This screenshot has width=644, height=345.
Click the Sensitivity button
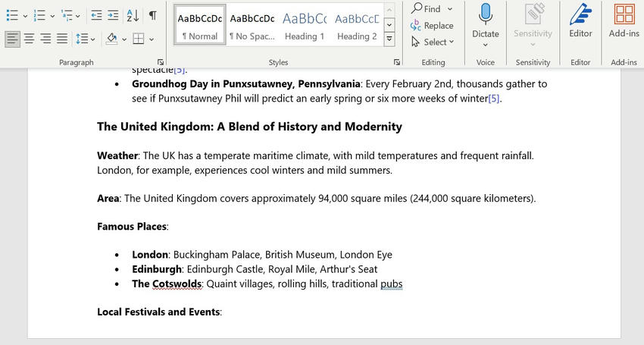click(533, 25)
